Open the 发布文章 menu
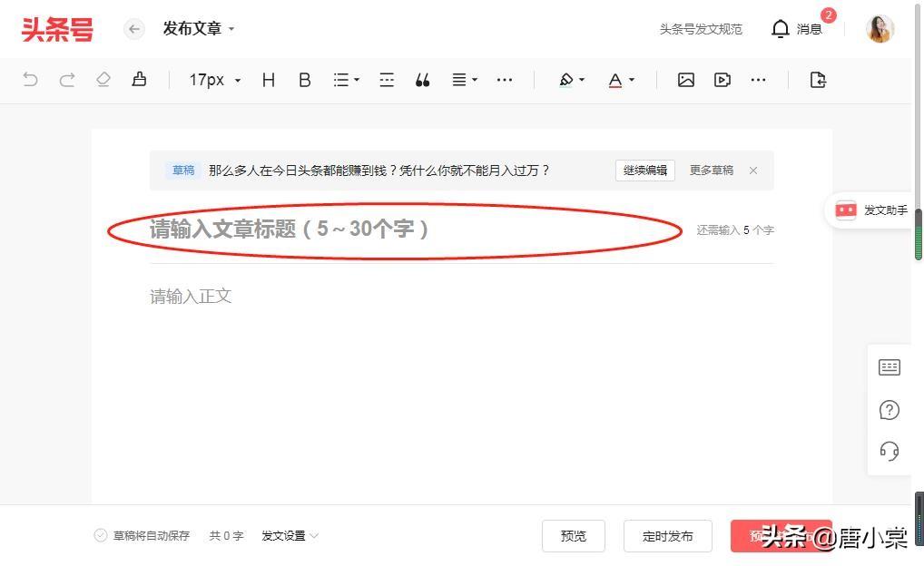Screen dimensions: 924x566 [x=199, y=29]
